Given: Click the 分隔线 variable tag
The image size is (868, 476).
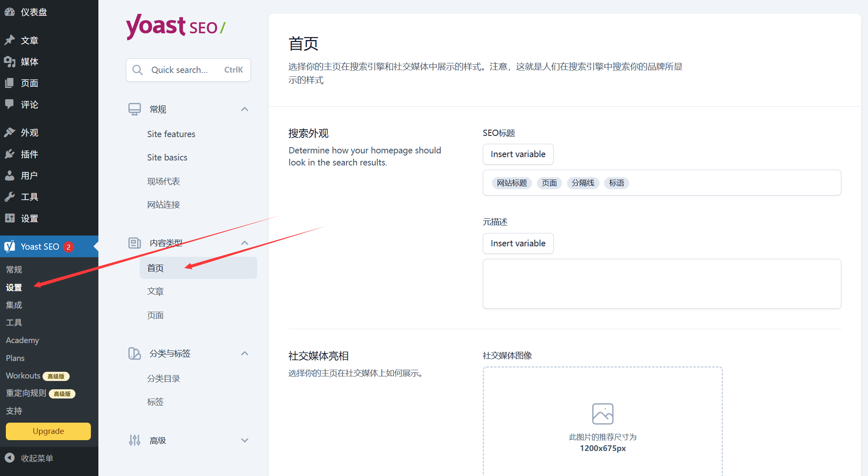Looking at the screenshot, I should 583,183.
